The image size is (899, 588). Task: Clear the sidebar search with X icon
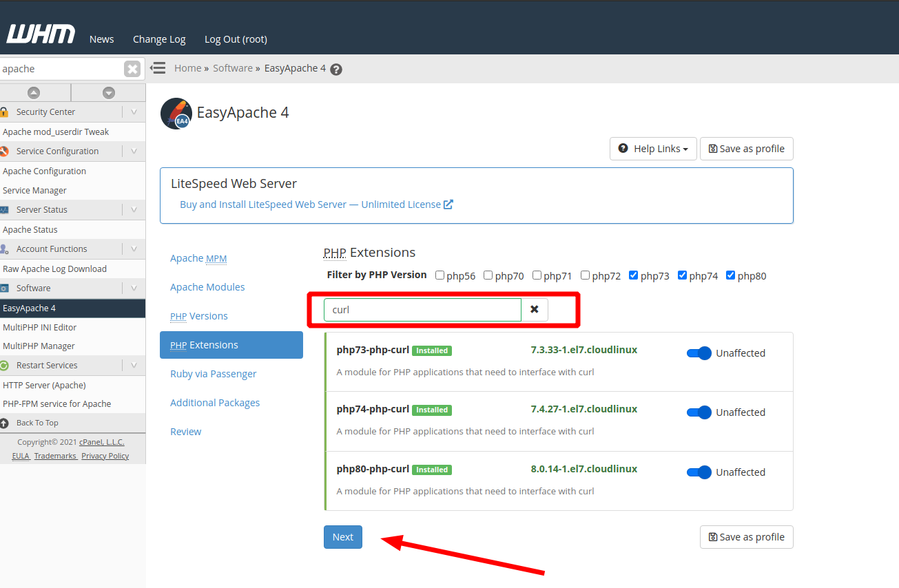click(x=132, y=69)
